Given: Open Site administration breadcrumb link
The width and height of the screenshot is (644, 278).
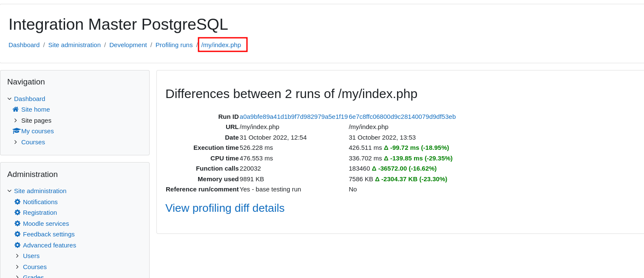Looking at the screenshot, I should [x=74, y=45].
